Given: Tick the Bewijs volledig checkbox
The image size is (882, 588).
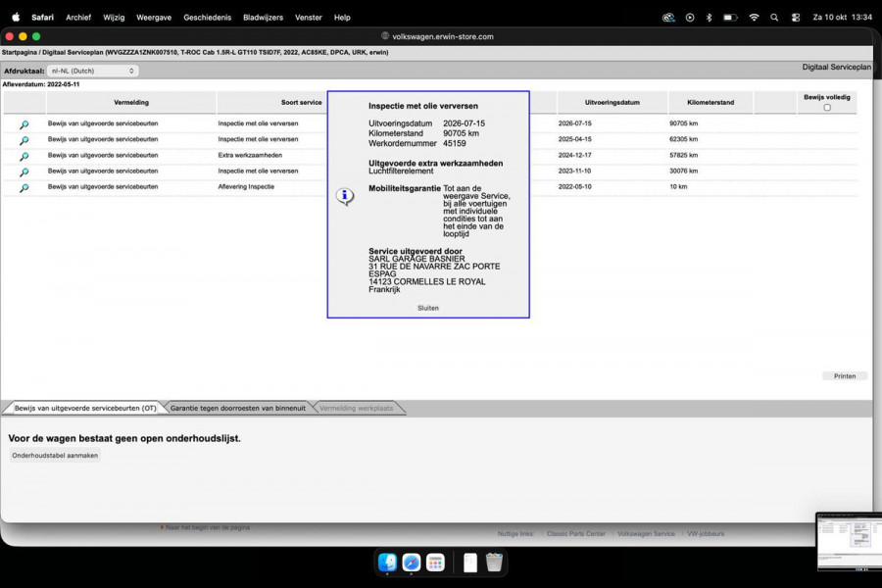Looking at the screenshot, I should (x=827, y=108).
